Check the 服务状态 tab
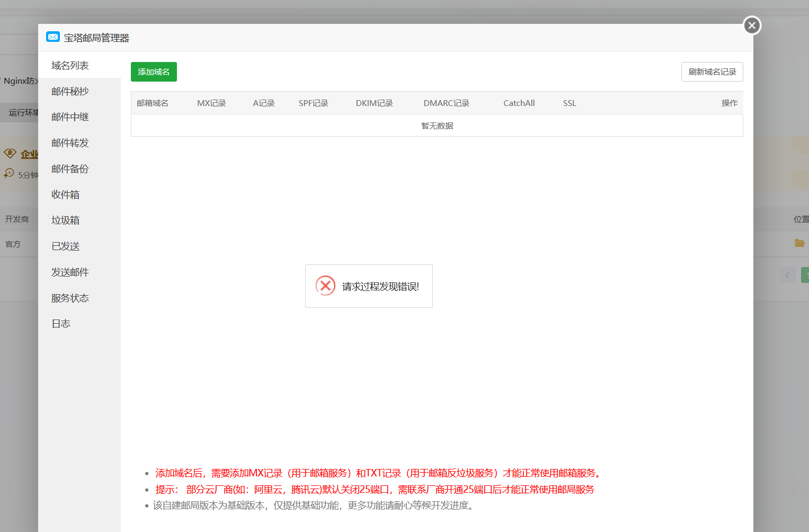 click(x=79, y=298)
